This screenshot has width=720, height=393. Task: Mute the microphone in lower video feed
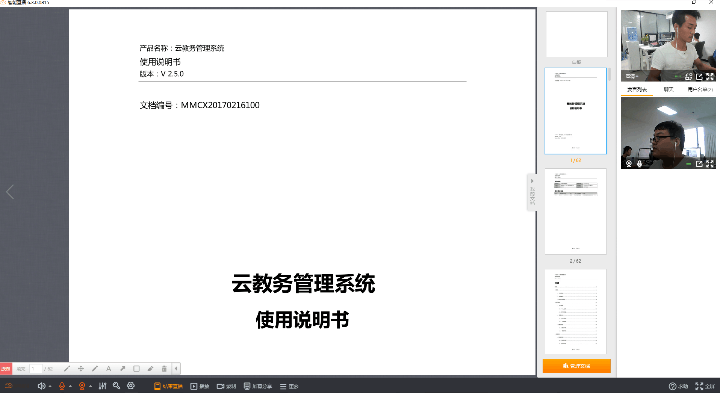639,163
